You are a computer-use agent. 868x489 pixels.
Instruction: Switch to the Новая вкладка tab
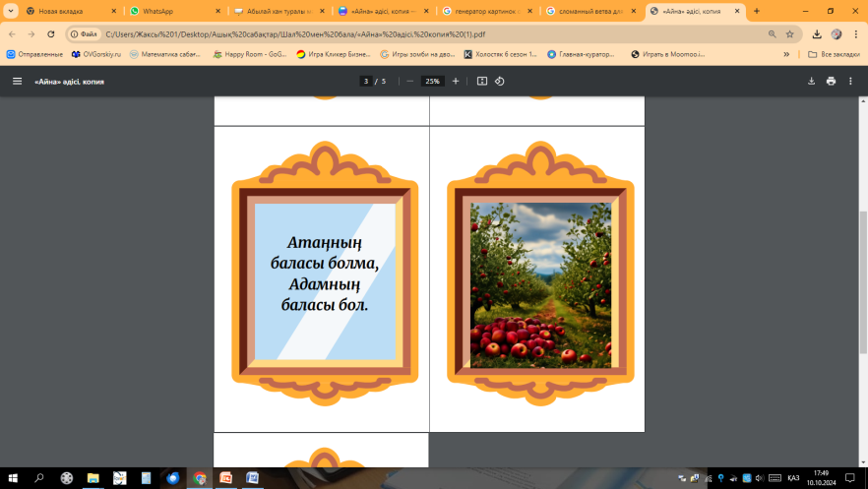pos(72,11)
